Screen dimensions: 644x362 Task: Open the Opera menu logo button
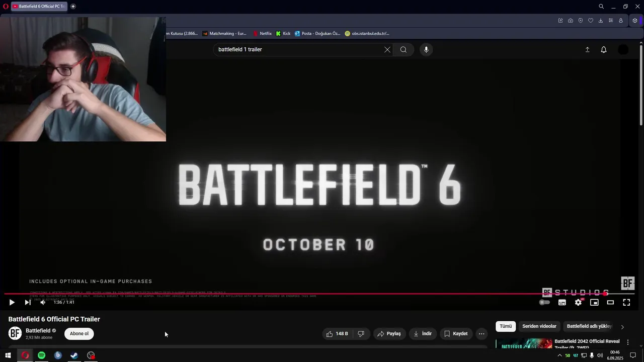6,7
